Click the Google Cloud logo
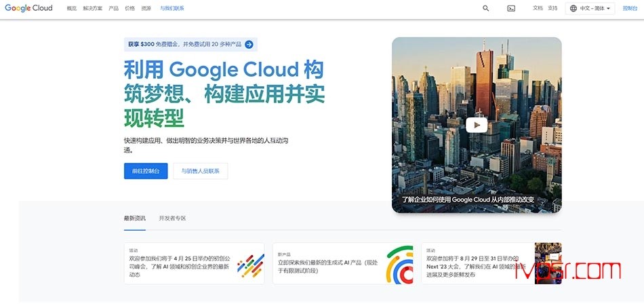644x308 pixels. coord(28,8)
